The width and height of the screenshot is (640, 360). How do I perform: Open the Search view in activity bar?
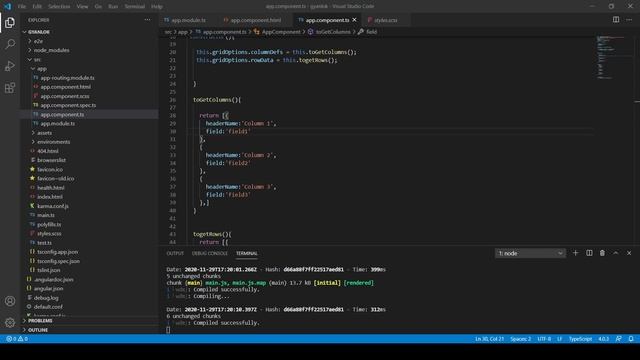tap(10, 44)
